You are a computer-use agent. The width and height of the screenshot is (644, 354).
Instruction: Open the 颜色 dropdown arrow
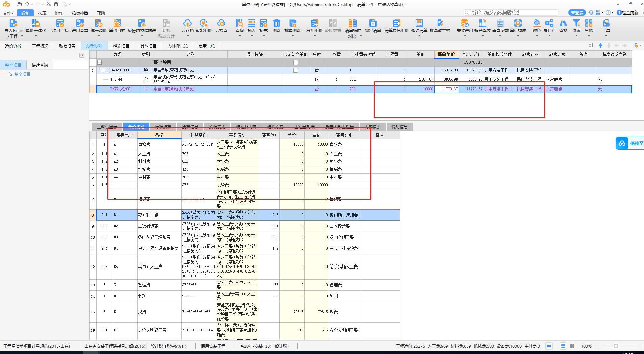(x=537, y=36)
